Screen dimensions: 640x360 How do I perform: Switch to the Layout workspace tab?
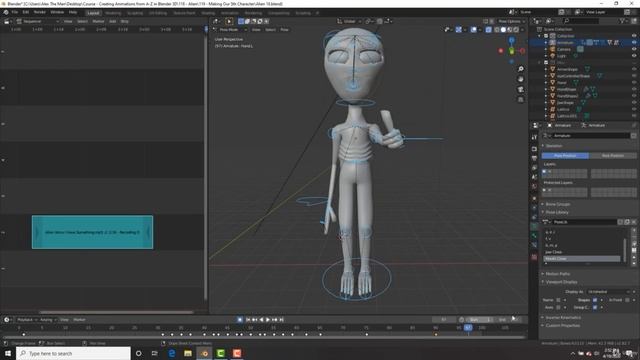click(x=93, y=13)
